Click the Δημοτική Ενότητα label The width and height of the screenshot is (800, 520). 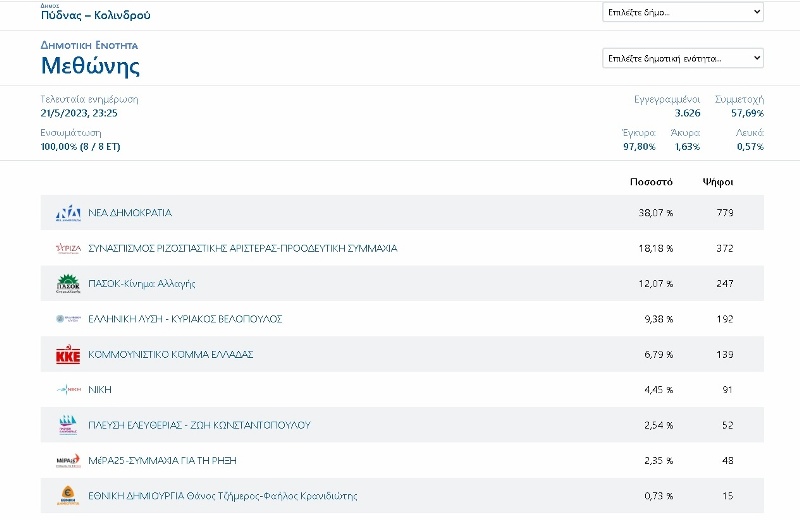tap(89, 45)
